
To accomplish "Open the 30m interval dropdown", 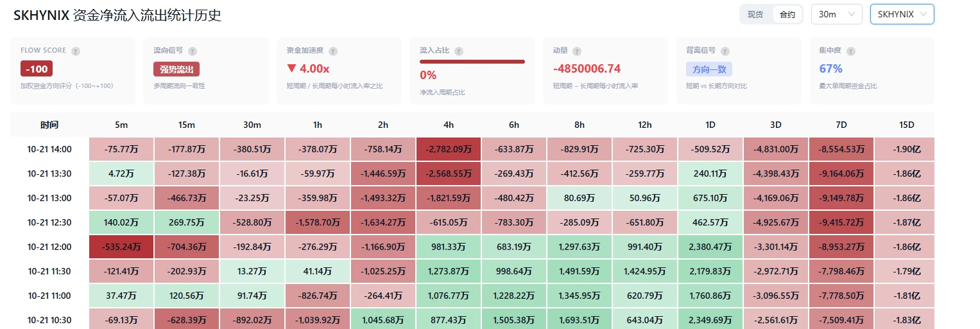I will tap(836, 14).
